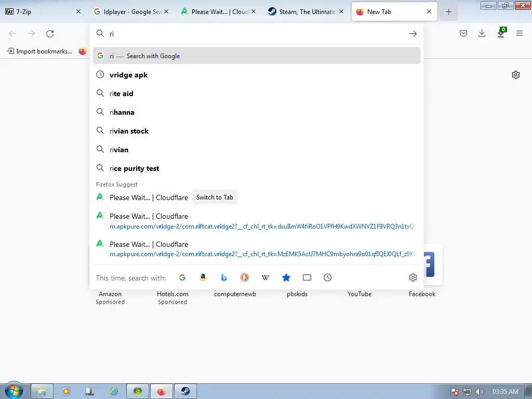Search history using the clock icon
This screenshot has width=532, height=399.
(x=327, y=277)
